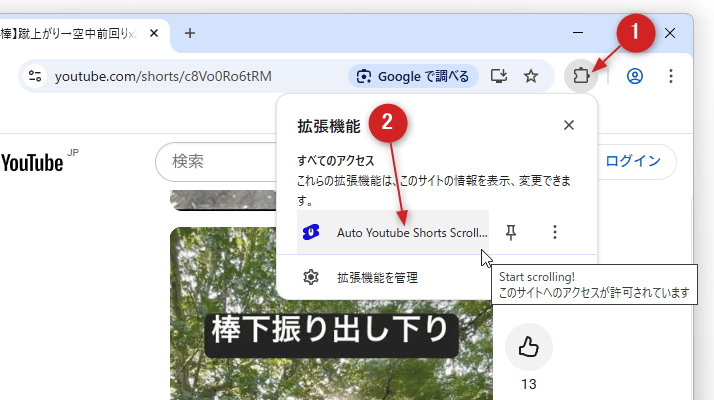Screen dimensions: 714x400
Task: Bookmark this page with the star icon
Action: [x=531, y=76]
